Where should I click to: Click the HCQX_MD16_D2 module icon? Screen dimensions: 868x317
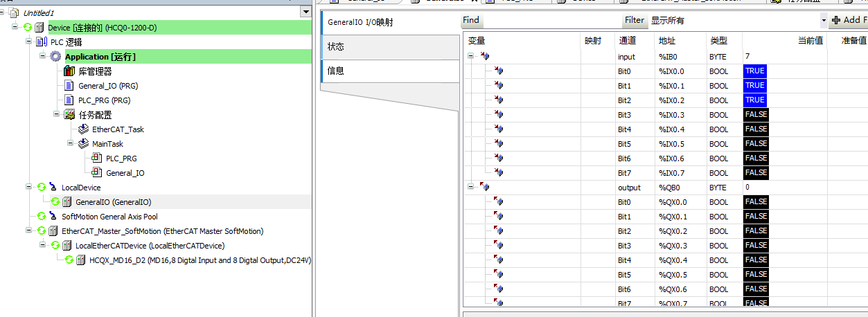pos(81,260)
